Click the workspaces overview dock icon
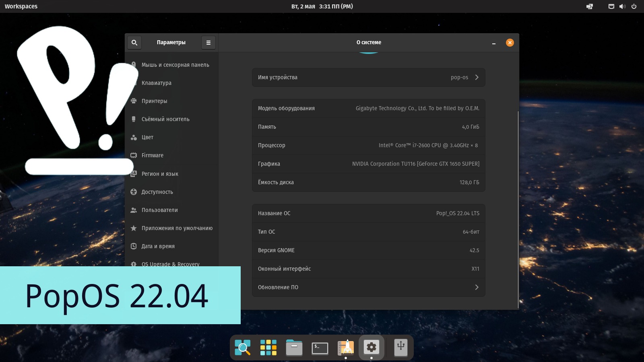This screenshot has height=362, width=644. click(242, 347)
